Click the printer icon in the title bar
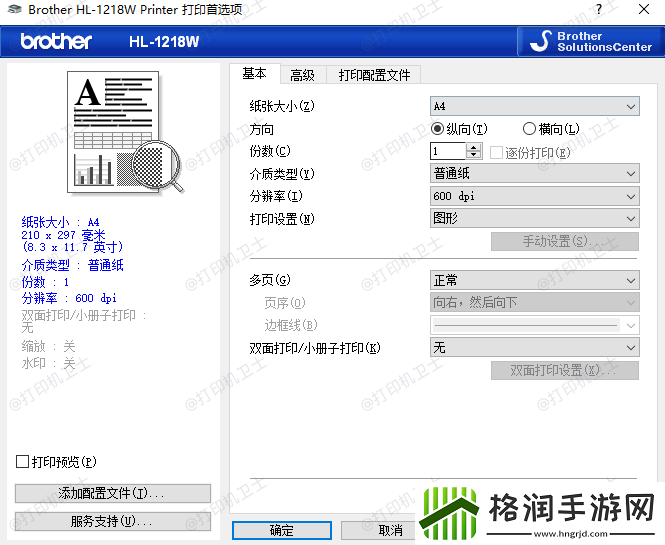 [15, 9]
